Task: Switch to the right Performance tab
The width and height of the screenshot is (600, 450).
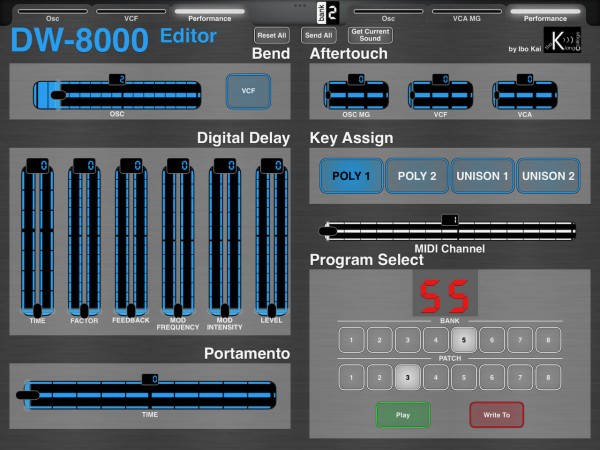Action: [545, 15]
